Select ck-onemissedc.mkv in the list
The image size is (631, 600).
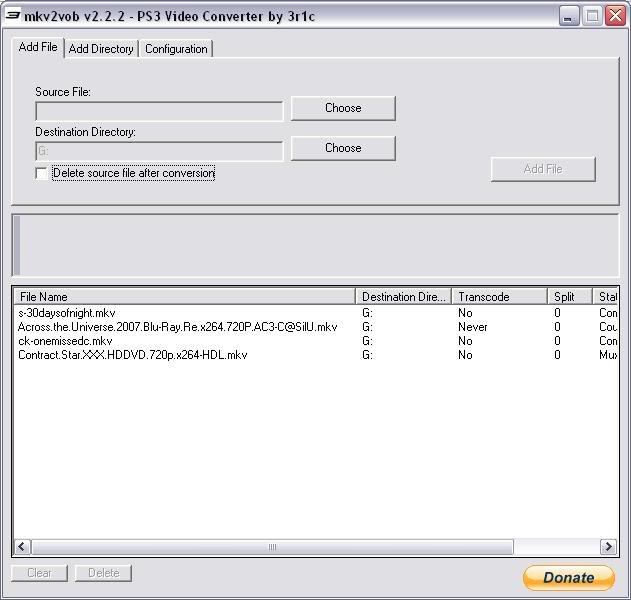65,341
